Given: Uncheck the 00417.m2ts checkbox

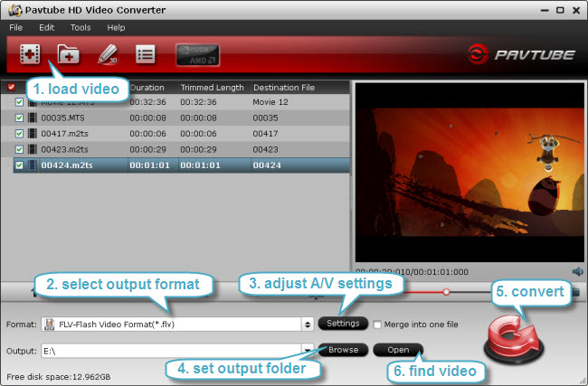Looking at the screenshot, I should [x=19, y=134].
